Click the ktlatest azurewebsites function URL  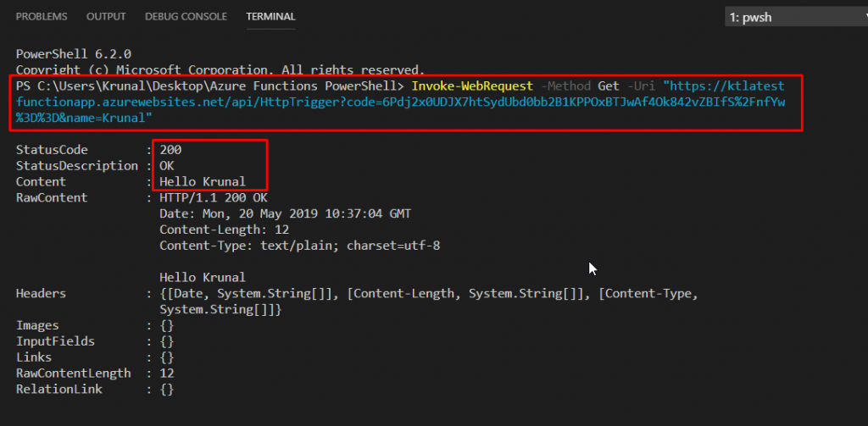coord(400,102)
